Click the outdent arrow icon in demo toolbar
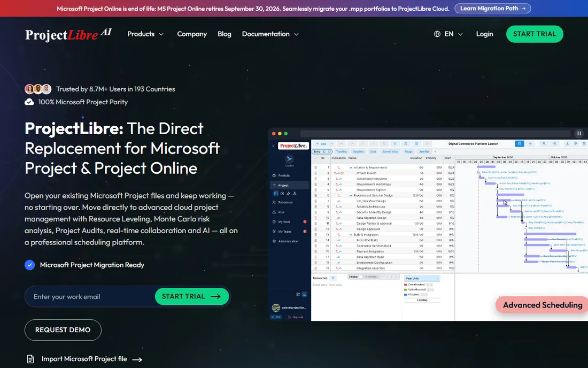 point(373,144)
